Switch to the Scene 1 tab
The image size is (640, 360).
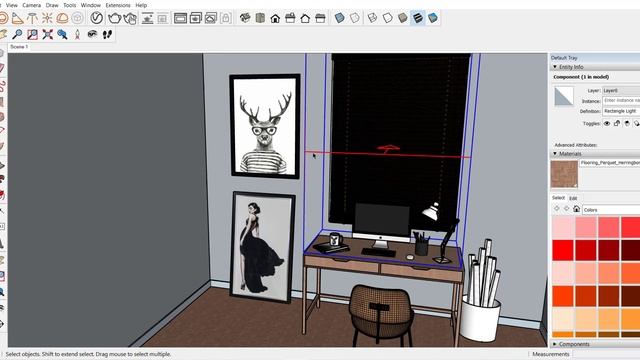[x=19, y=47]
